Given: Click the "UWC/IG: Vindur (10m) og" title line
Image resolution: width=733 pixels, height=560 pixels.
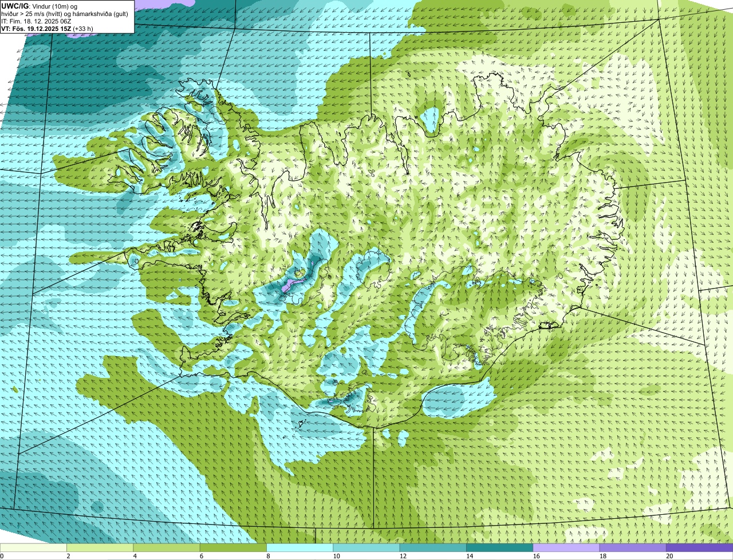Looking at the screenshot, I should point(40,6).
